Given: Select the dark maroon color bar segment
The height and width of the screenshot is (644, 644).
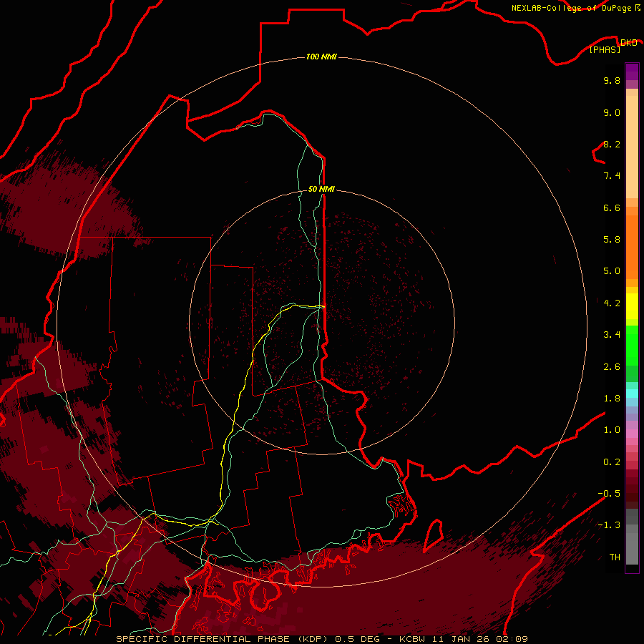Looking at the screenshot, I should click(632, 489).
